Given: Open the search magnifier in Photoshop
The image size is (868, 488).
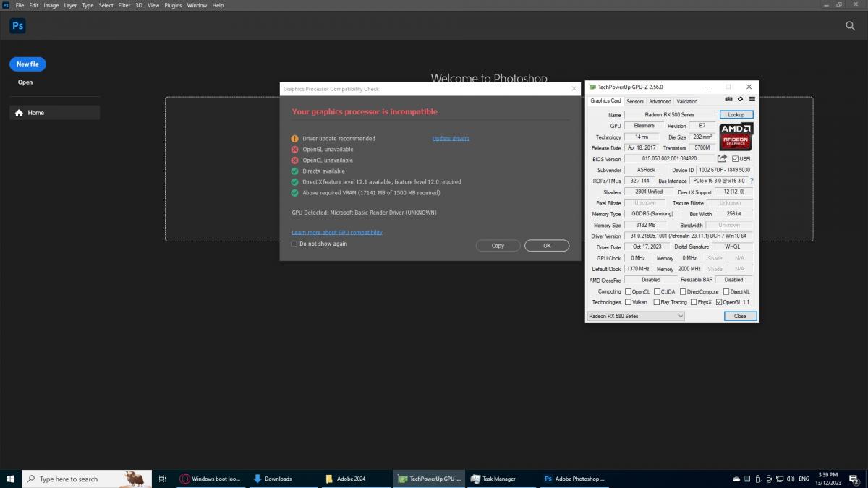Looking at the screenshot, I should [850, 26].
